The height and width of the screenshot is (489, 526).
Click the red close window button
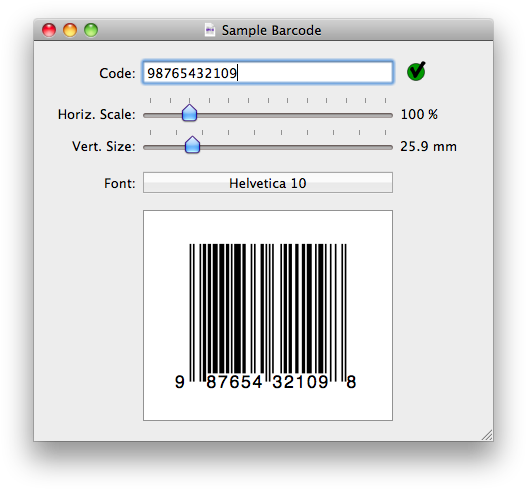click(49, 30)
